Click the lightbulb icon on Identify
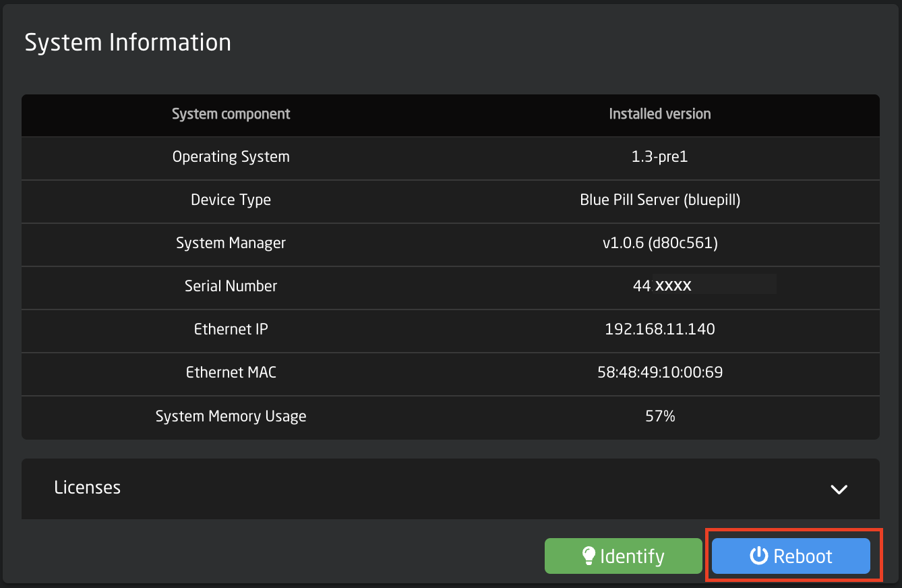 pos(589,556)
